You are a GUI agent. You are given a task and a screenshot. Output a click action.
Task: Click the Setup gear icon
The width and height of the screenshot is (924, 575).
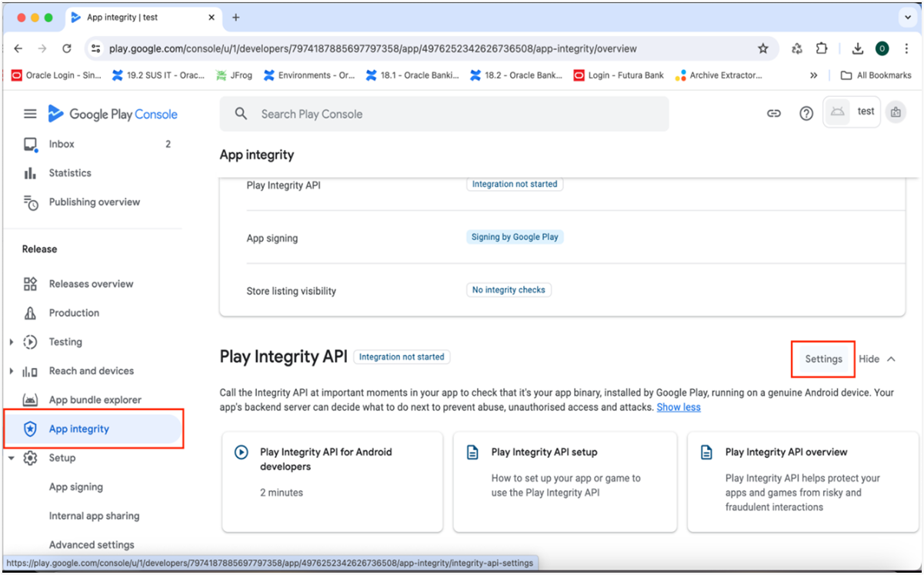(x=30, y=458)
